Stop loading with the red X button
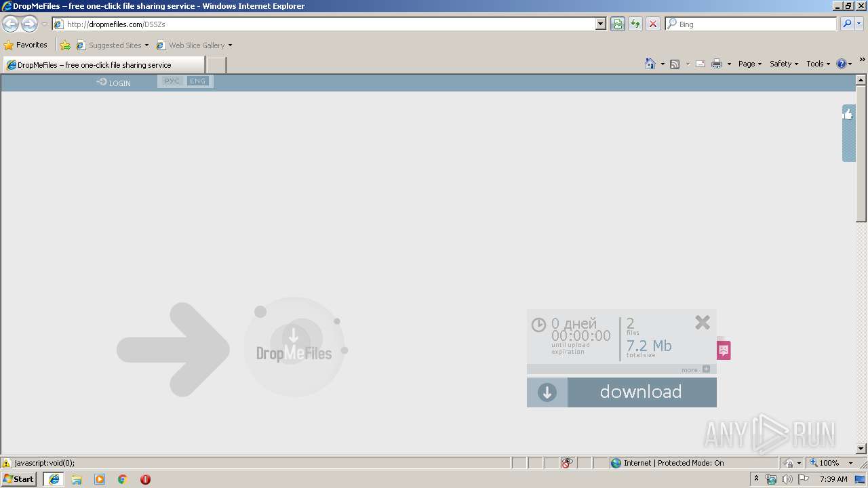This screenshot has width=868, height=488. coord(653,24)
